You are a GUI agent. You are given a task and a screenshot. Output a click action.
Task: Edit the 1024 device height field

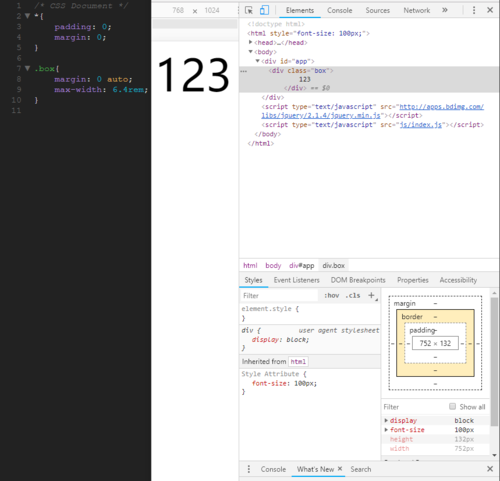[212, 10]
